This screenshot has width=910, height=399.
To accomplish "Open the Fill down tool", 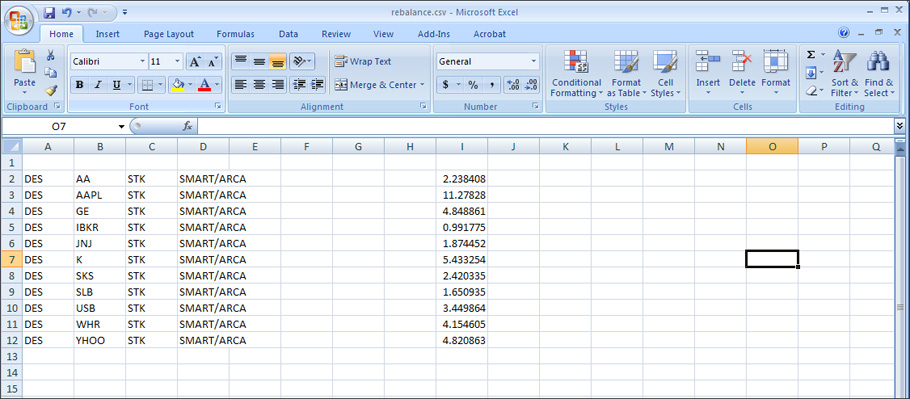I will 811,73.
